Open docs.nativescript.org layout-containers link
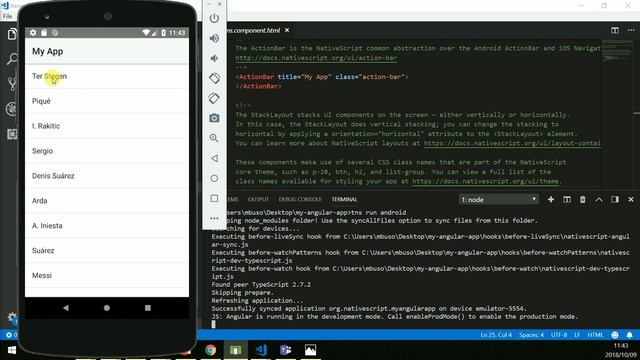The width and height of the screenshot is (640, 360). pos(512,143)
